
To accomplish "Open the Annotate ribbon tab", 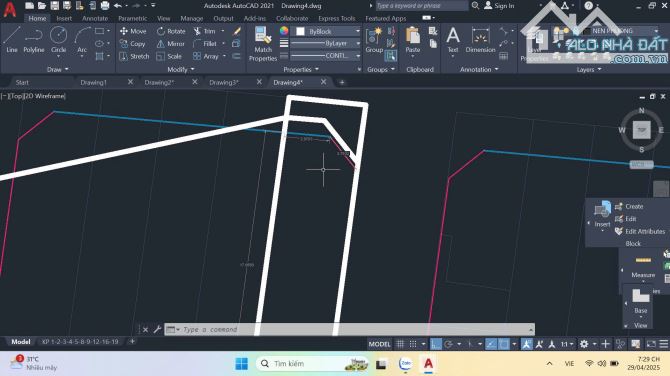I will pyautogui.click(x=95, y=18).
